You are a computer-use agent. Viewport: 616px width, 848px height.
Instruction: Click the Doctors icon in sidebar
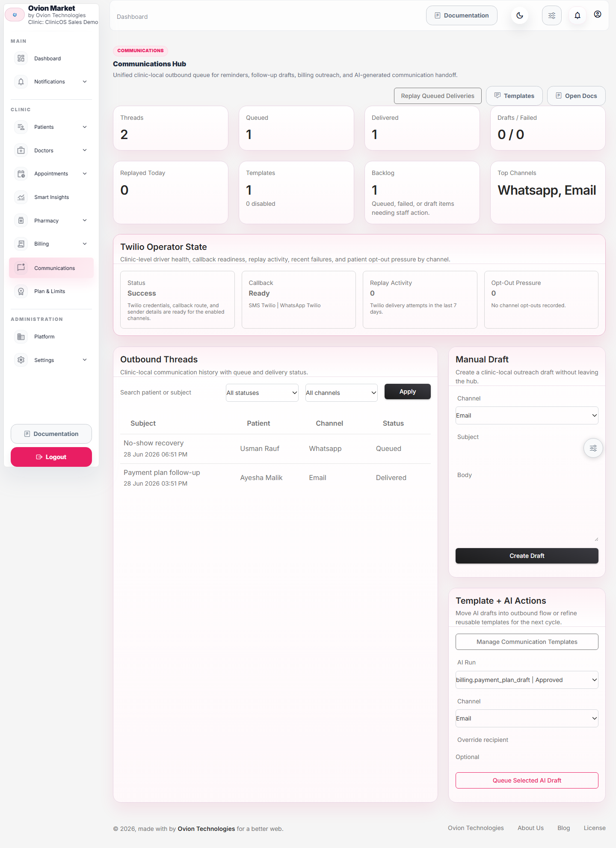click(x=21, y=151)
